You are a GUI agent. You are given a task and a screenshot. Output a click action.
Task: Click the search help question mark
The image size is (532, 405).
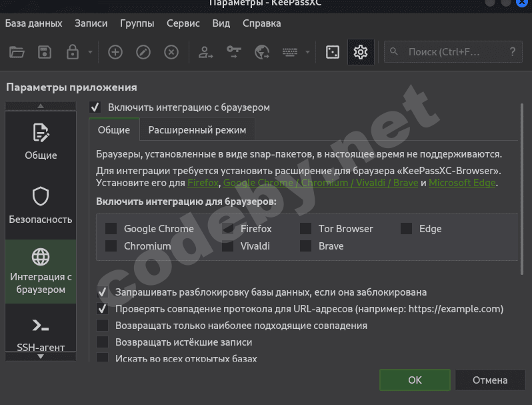[x=512, y=51]
